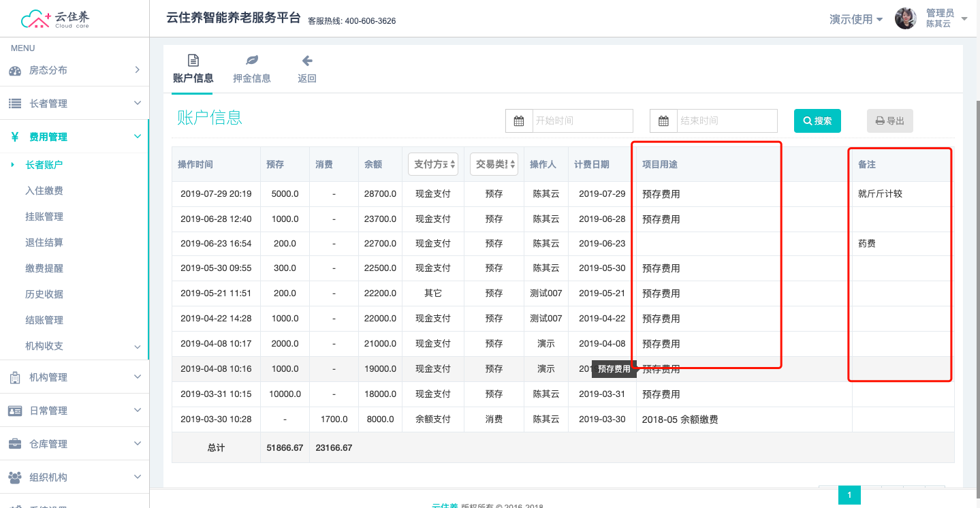Open 退住结算 from the sidebar

click(x=44, y=242)
